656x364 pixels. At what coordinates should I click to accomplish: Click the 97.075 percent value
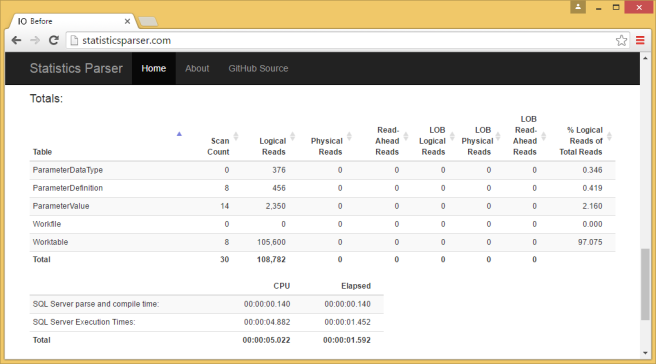coord(590,242)
